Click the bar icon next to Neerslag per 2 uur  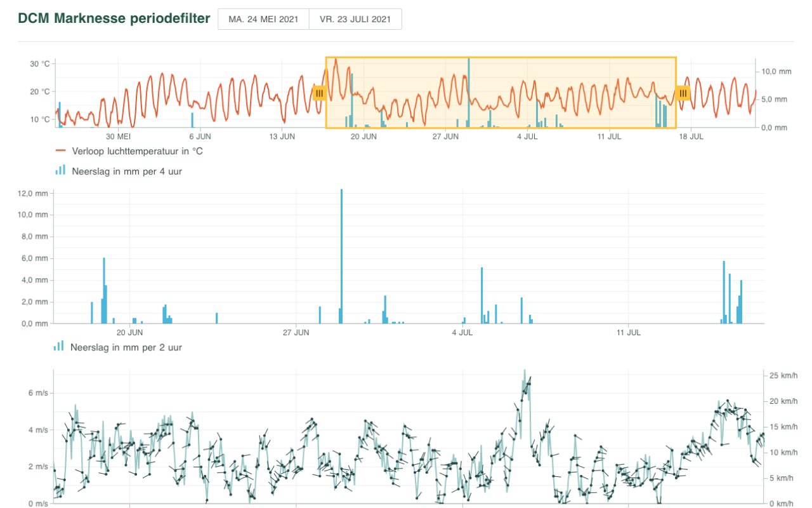(58, 347)
